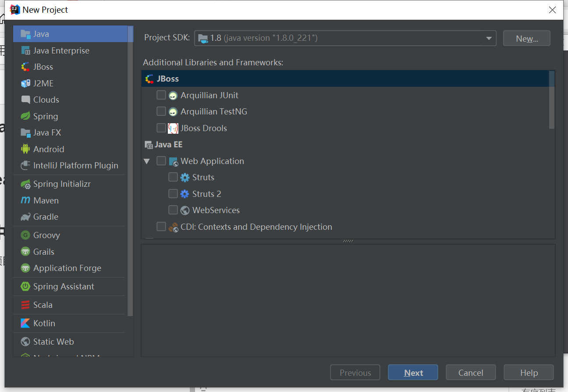Click the Application Forge icon
The height and width of the screenshot is (392, 568).
25,268
